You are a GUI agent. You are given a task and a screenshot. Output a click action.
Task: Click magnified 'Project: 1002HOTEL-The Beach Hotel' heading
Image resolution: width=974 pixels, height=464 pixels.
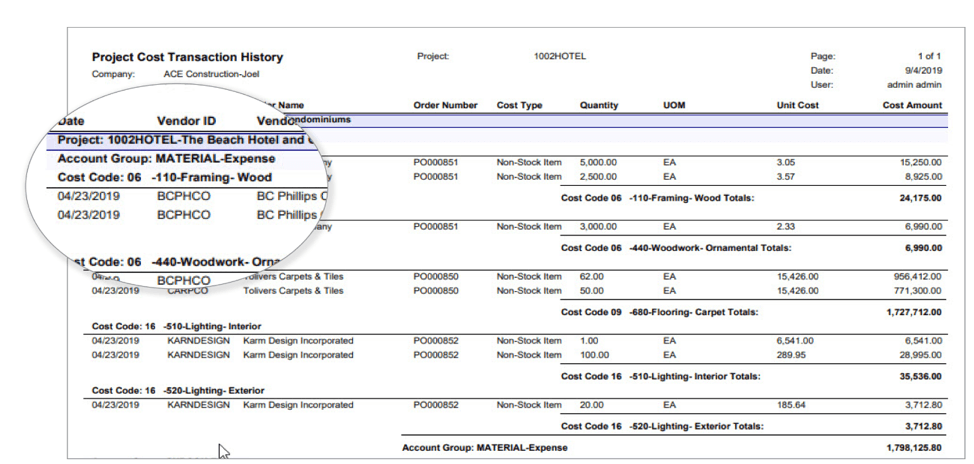186,140
